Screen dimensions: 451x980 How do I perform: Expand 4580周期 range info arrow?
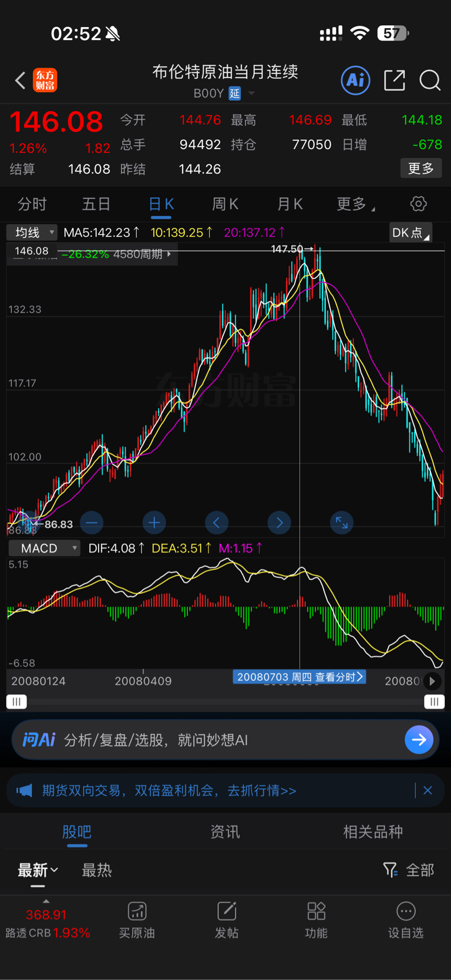coord(169,254)
